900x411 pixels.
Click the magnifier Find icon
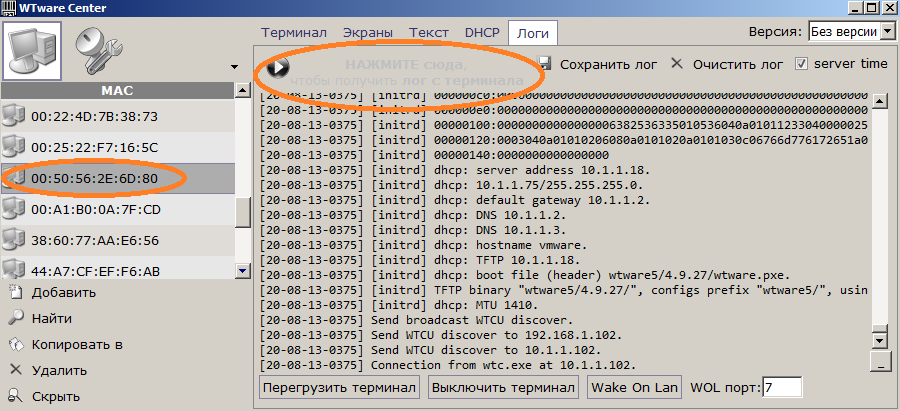click(15, 318)
